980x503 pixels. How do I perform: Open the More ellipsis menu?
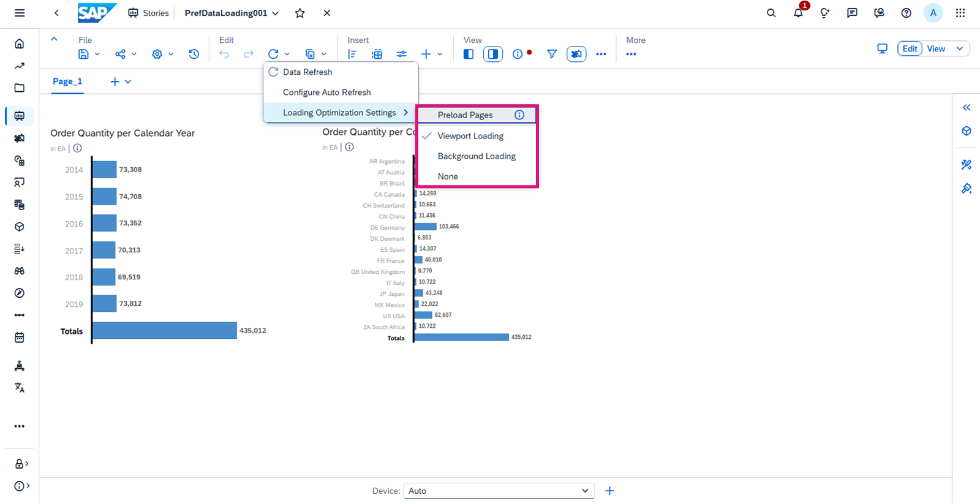pos(631,54)
